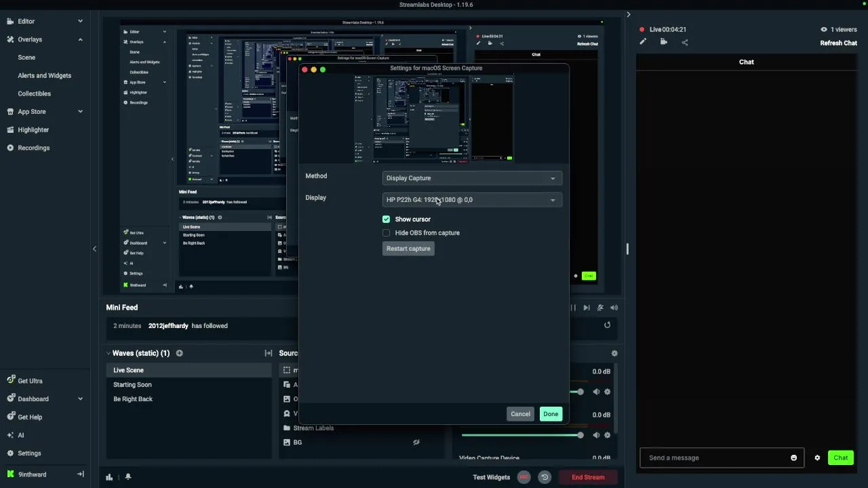Click End Stream
The image size is (868, 488).
coord(588,477)
